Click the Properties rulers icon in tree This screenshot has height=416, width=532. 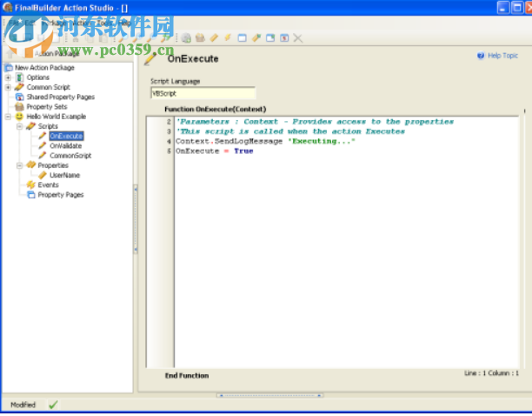click(x=31, y=165)
